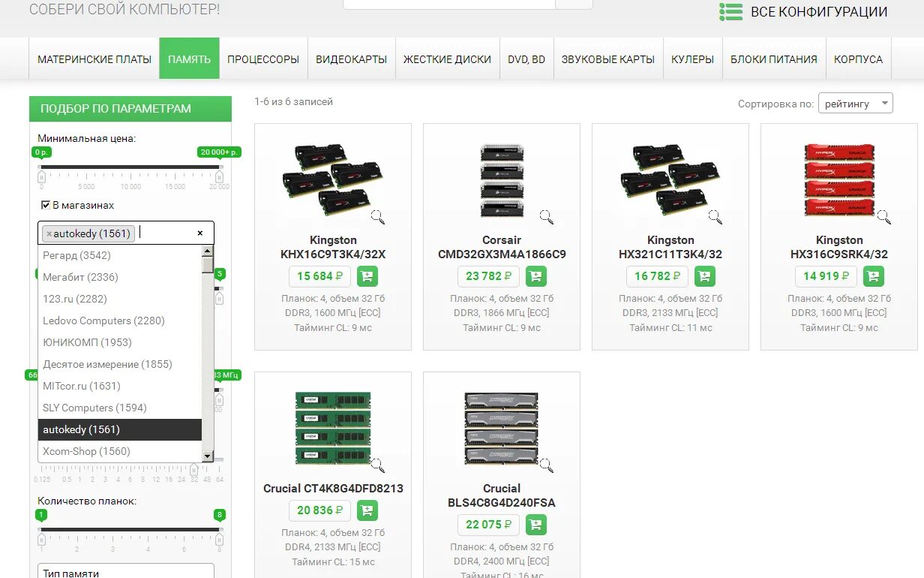Viewport: 924px width, 578px height.
Task: Open Kingston HX321C11T3K4/32 product title
Action: 670,247
